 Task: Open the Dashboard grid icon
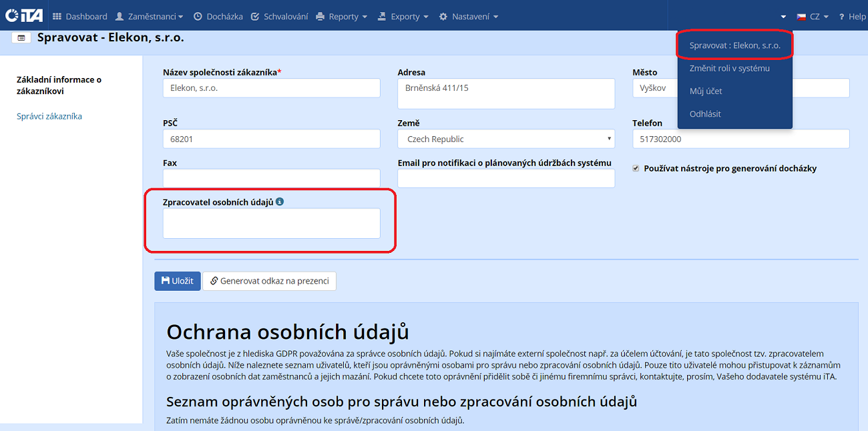[59, 16]
